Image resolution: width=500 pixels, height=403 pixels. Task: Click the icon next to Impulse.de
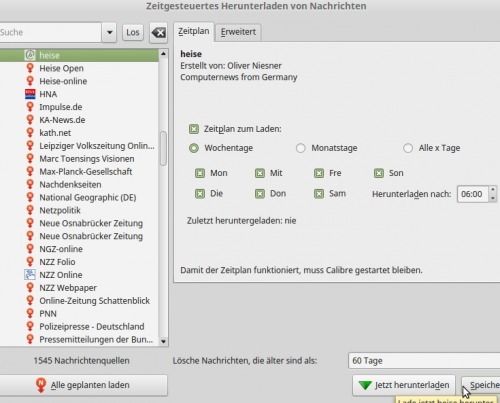30,107
